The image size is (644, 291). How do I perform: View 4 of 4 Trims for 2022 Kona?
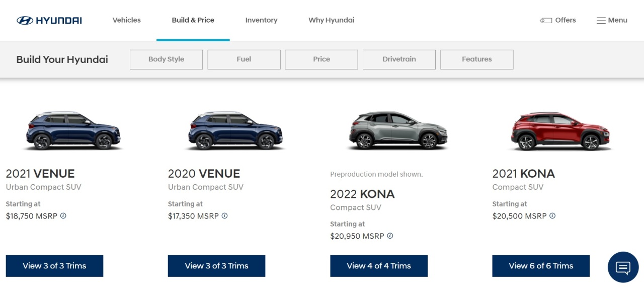379,266
